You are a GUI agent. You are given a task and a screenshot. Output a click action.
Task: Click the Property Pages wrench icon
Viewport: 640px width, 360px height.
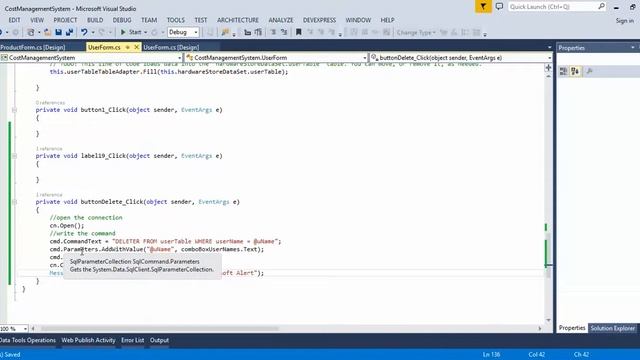point(589,71)
